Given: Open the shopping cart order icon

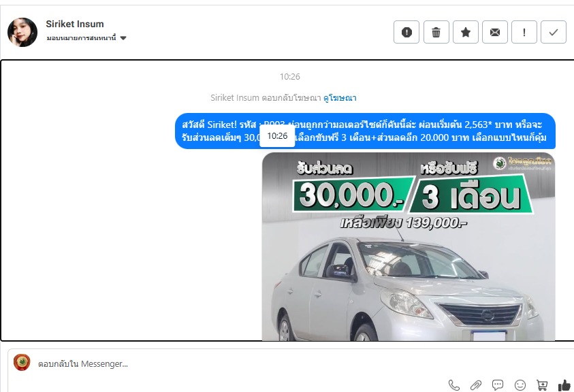Looking at the screenshot, I should pos(542,385).
